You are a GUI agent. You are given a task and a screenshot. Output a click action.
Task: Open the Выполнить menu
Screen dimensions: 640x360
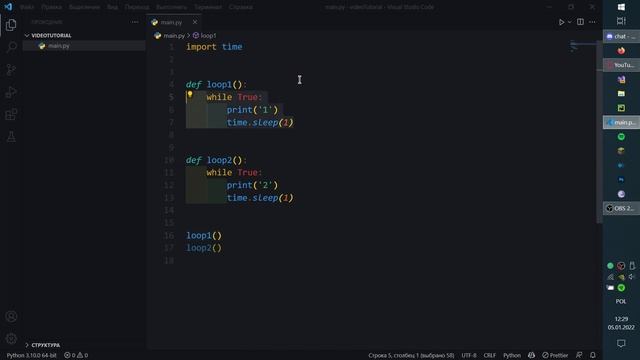[172, 7]
